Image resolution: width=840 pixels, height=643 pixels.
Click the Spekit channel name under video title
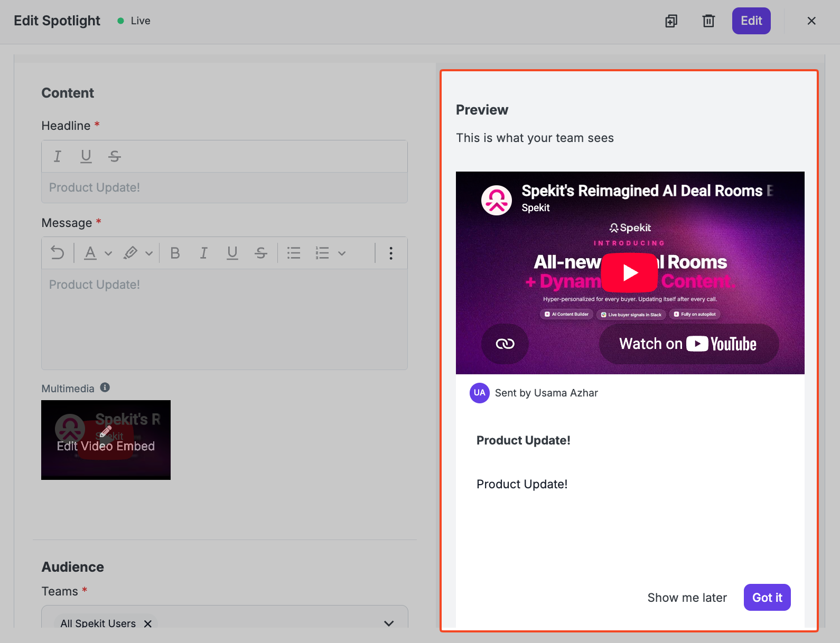(x=536, y=208)
